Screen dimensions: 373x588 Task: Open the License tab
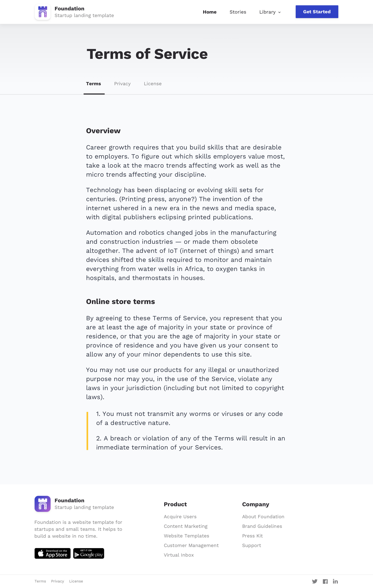(x=153, y=84)
